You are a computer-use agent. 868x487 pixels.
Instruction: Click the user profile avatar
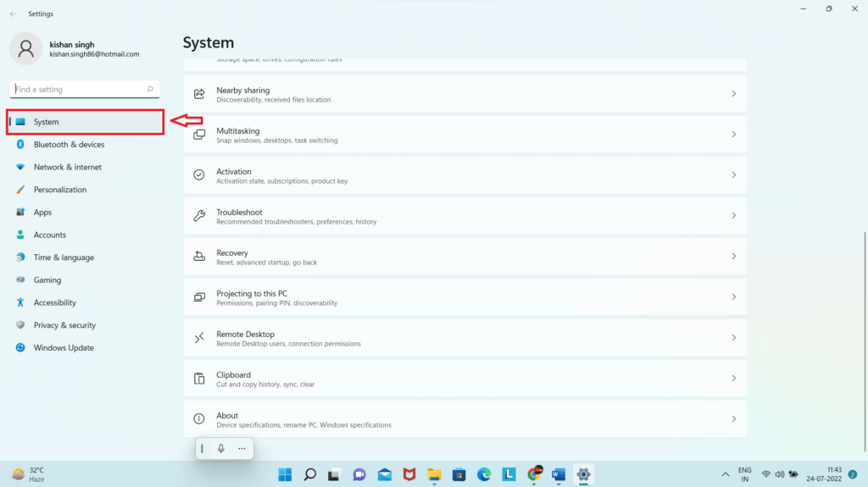coord(25,49)
